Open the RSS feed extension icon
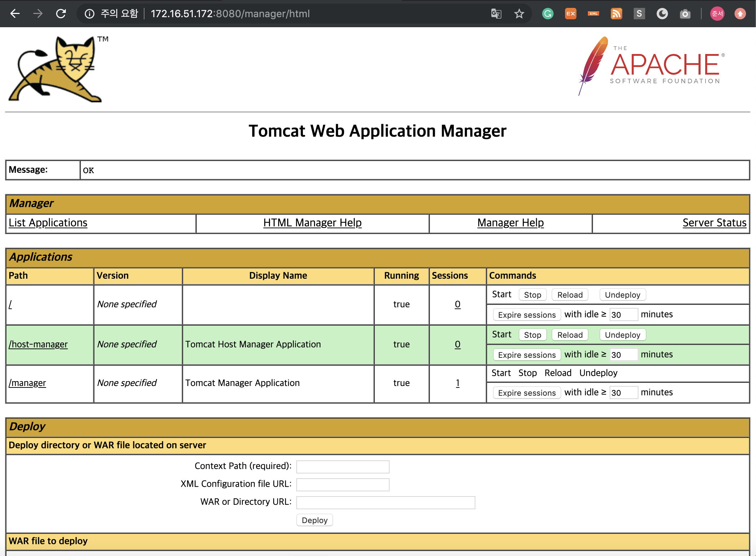Screen dimensions: 756x556 (x=617, y=14)
